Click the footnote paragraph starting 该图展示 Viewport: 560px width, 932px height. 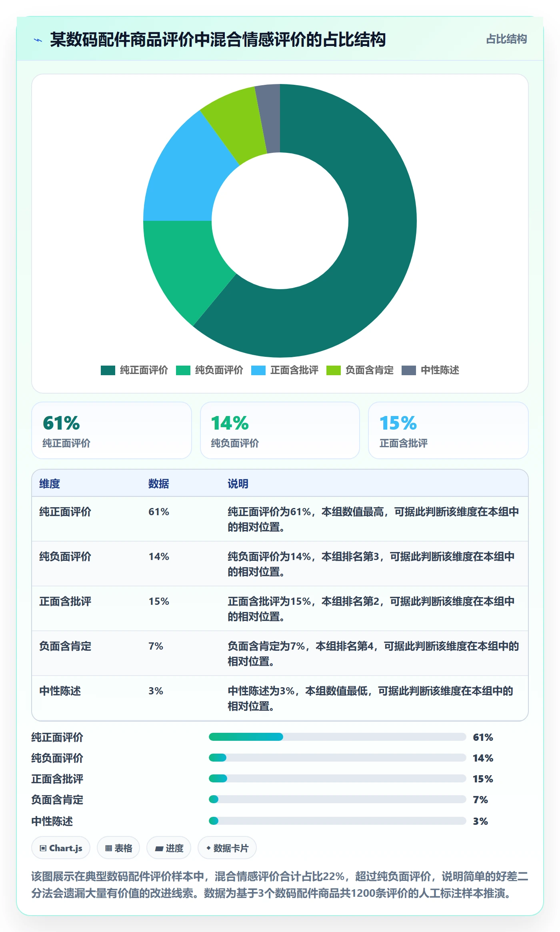280,885
